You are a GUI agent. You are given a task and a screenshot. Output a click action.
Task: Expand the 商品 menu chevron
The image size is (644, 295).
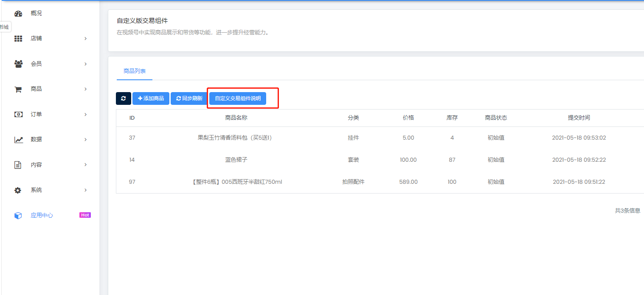(x=85, y=89)
